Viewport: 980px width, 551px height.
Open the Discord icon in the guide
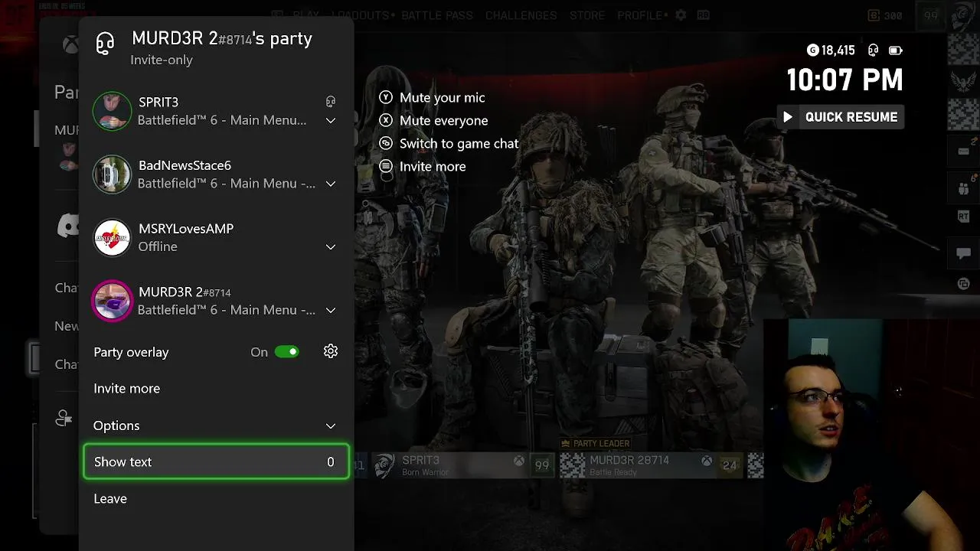point(68,225)
